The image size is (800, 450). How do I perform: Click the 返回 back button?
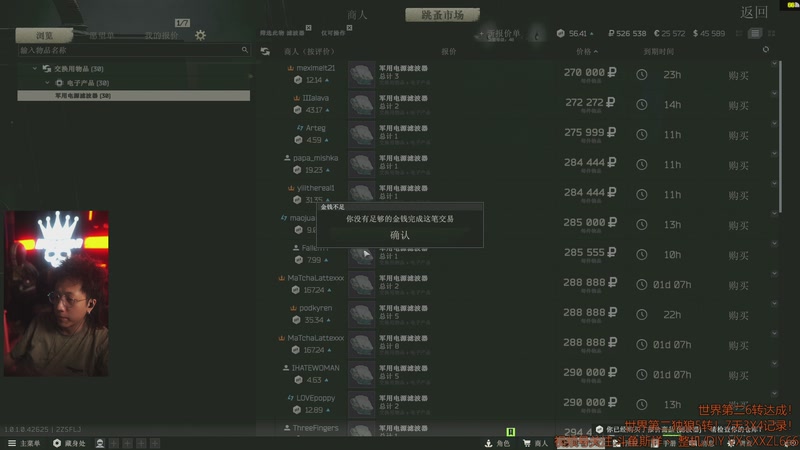(x=754, y=12)
